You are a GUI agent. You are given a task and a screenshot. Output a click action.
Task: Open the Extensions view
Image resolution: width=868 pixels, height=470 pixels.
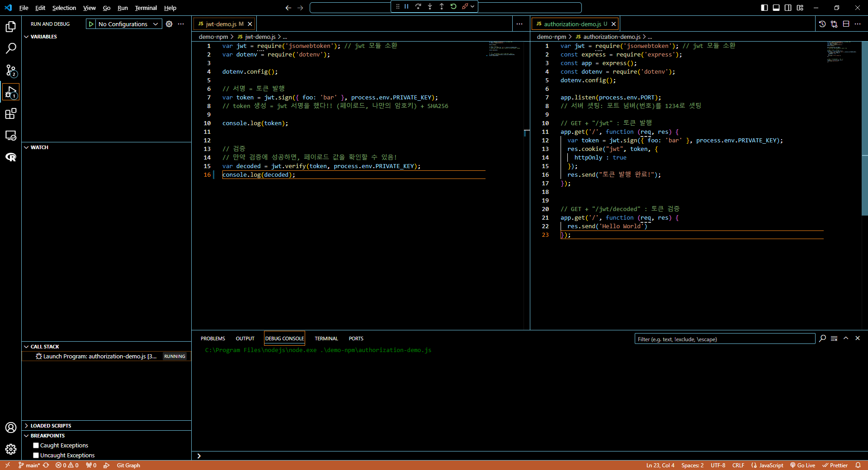pos(11,113)
